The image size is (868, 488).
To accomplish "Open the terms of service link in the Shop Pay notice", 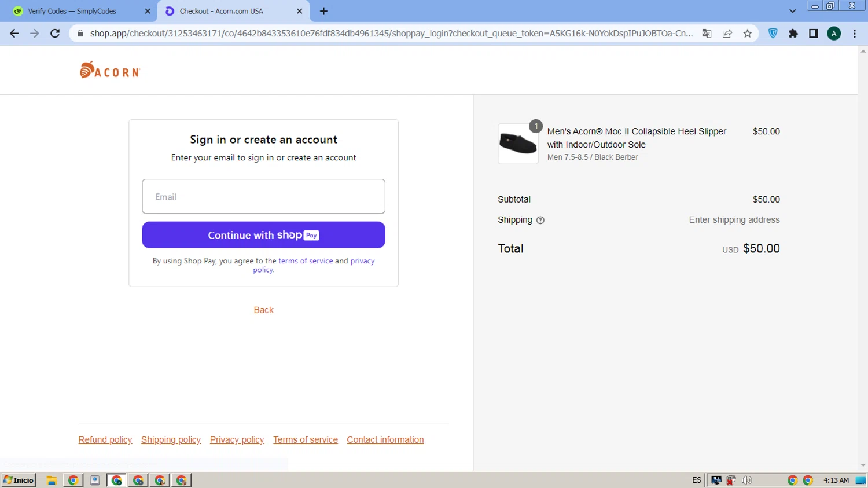I will click(x=306, y=261).
